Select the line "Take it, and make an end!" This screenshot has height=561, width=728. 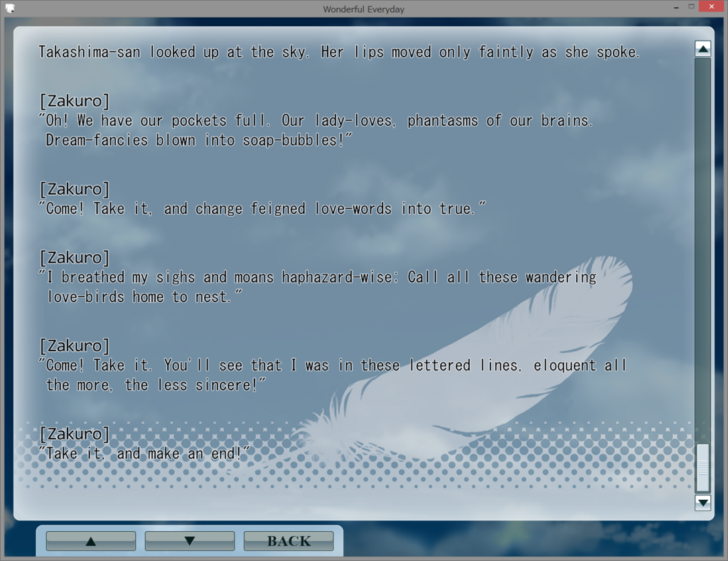pyautogui.click(x=144, y=453)
